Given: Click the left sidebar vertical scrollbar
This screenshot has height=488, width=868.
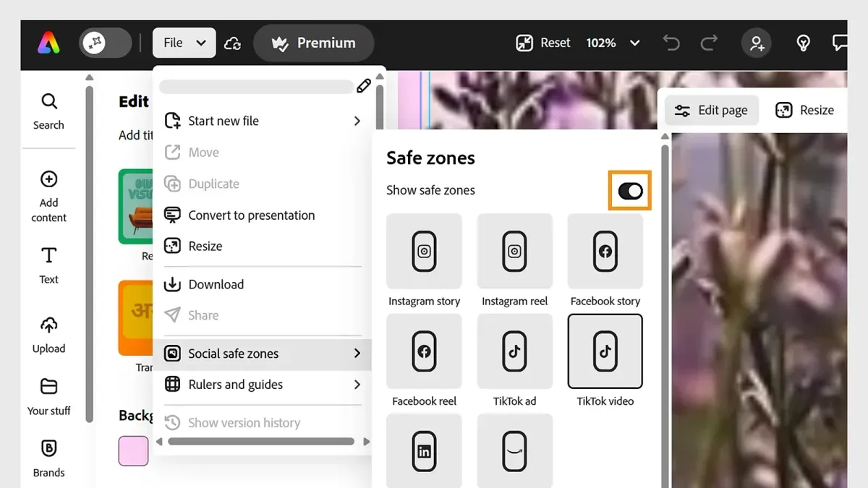Looking at the screenshot, I should 89,253.
